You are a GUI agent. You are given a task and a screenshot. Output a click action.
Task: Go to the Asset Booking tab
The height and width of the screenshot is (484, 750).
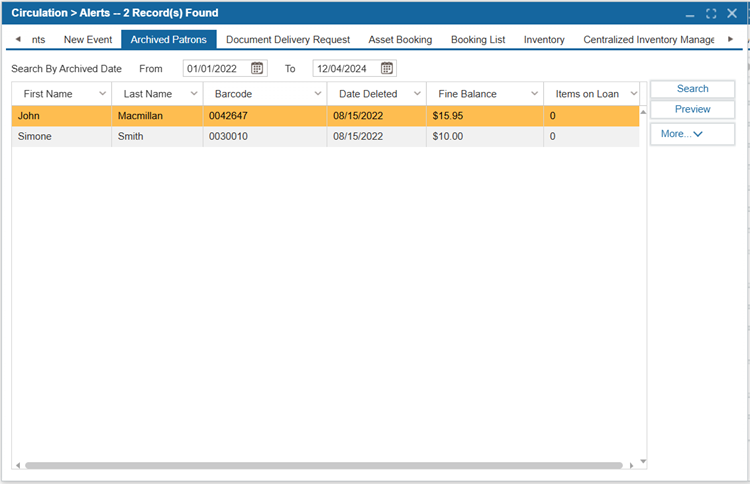[x=400, y=40]
